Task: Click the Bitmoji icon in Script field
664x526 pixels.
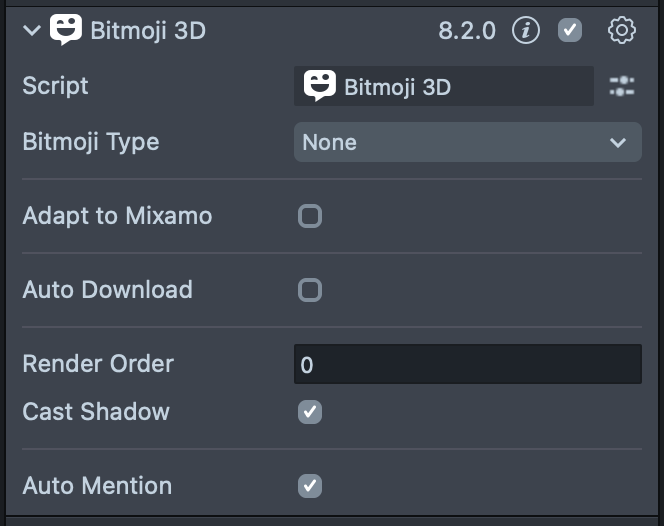Action: 320,86
